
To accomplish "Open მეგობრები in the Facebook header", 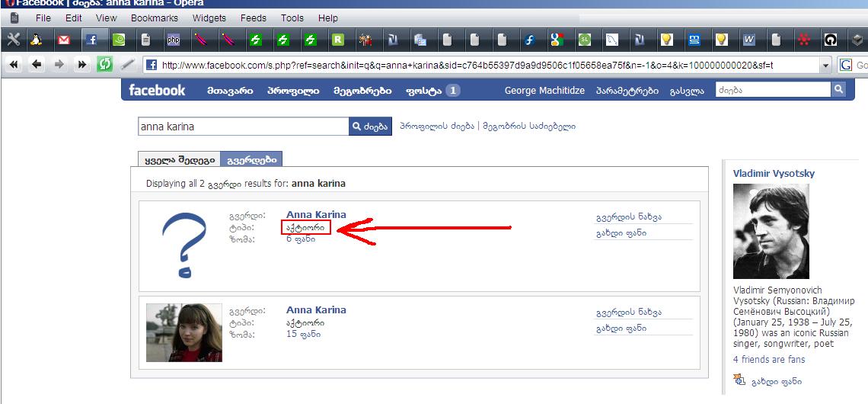I will [x=362, y=91].
